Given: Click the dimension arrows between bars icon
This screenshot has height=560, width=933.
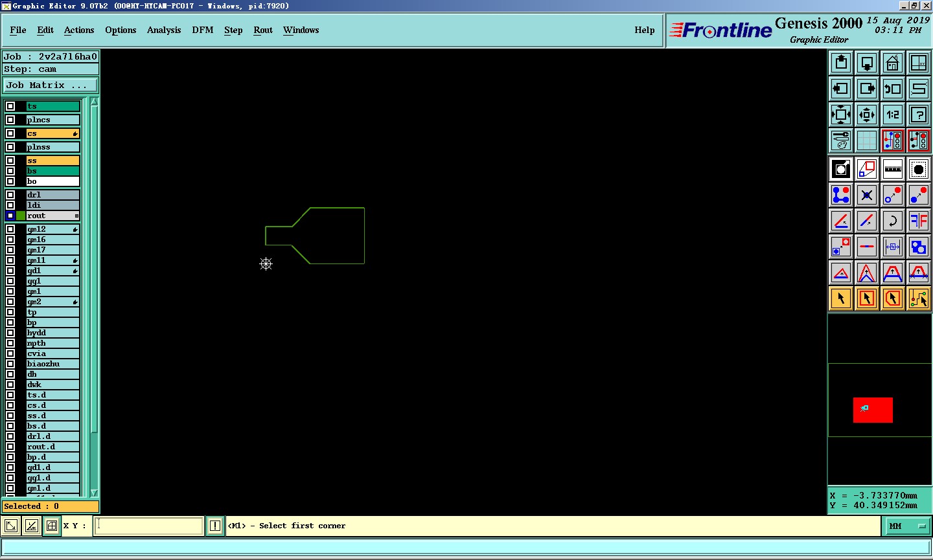Looking at the screenshot, I should [893, 247].
